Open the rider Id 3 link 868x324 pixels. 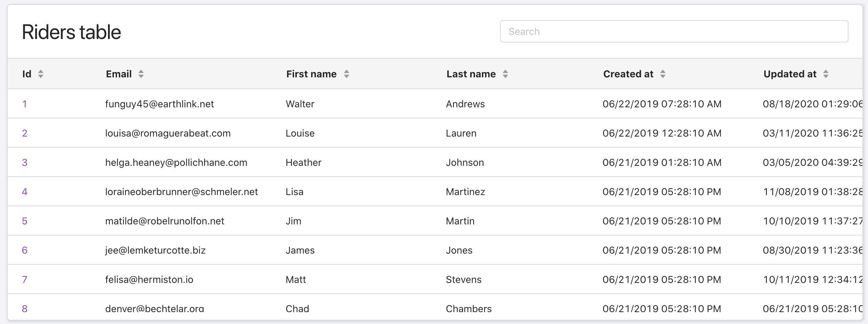(x=25, y=162)
